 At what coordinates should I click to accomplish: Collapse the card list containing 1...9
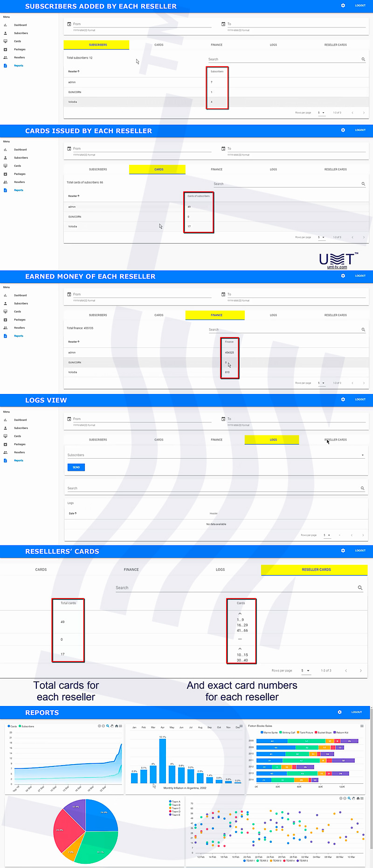pos(240,614)
